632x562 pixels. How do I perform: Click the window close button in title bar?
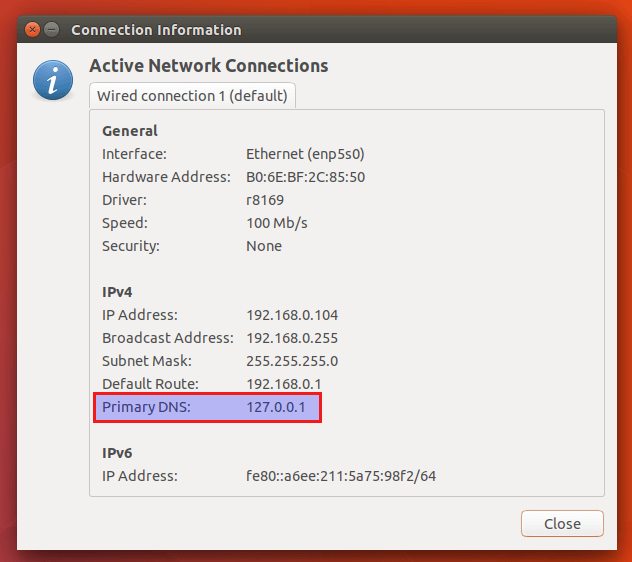coord(30,30)
